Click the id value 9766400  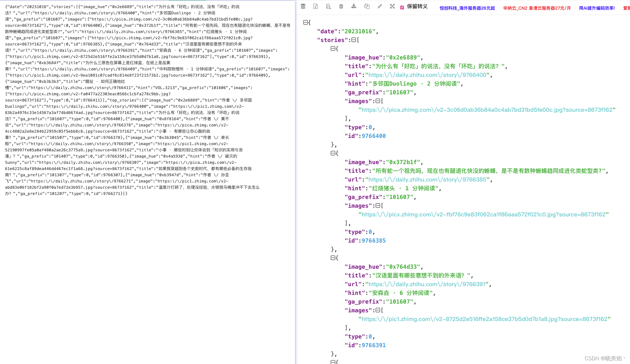pyautogui.click(x=374, y=136)
